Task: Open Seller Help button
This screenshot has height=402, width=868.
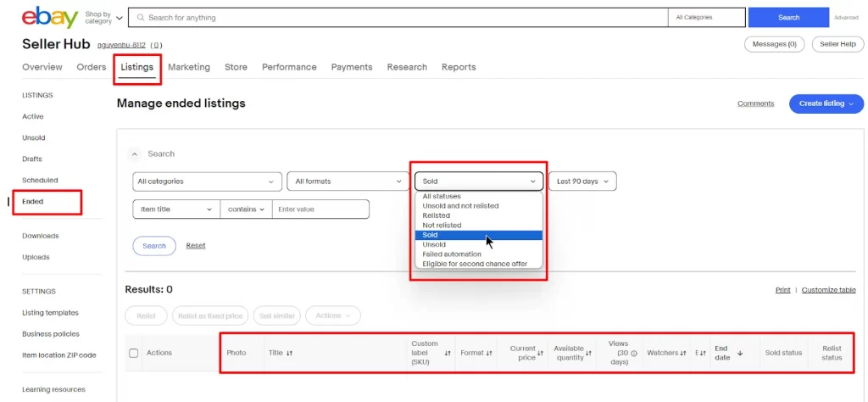Action: tap(837, 44)
